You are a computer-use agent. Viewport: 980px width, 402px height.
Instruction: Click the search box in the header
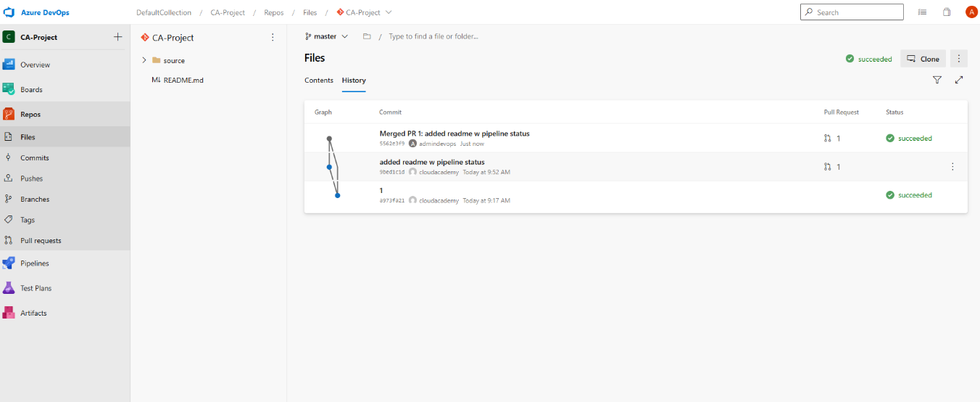(852, 12)
